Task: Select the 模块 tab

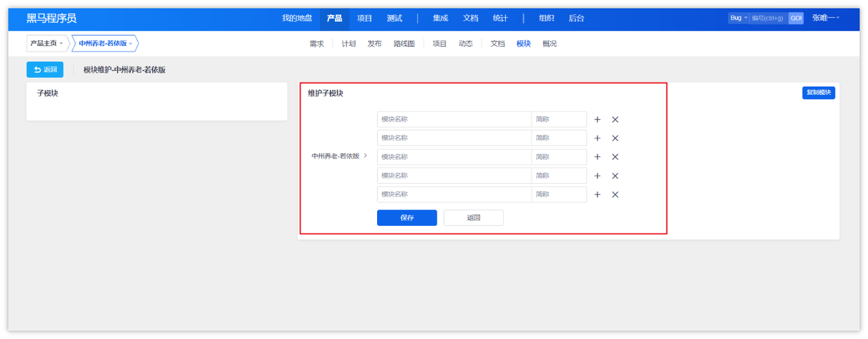Action: (x=524, y=43)
